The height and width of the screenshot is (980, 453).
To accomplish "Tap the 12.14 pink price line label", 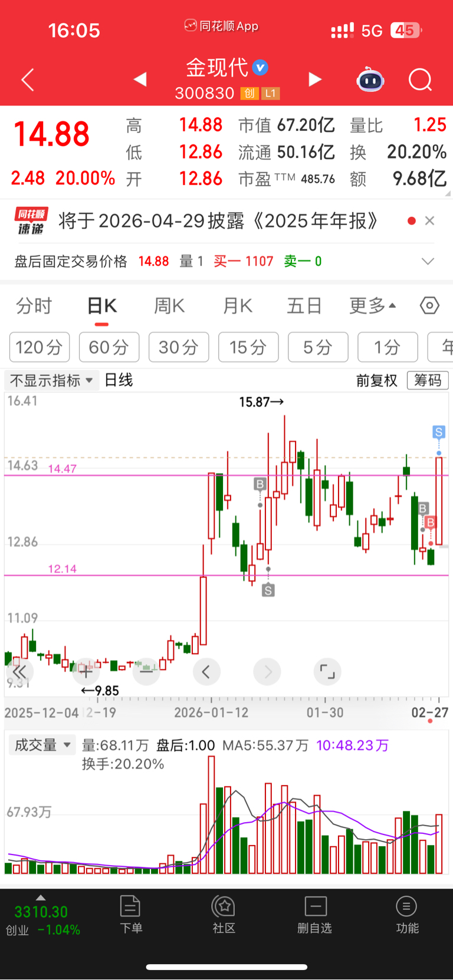I will (62, 569).
